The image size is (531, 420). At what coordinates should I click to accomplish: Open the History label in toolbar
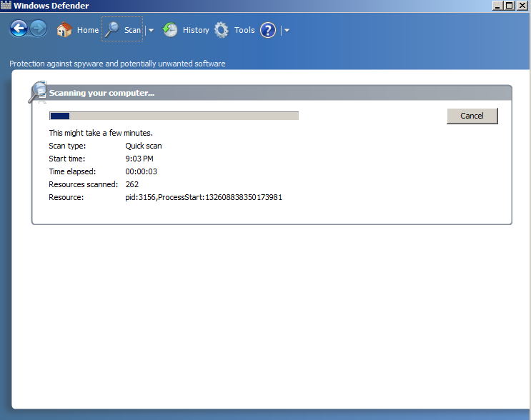[196, 30]
